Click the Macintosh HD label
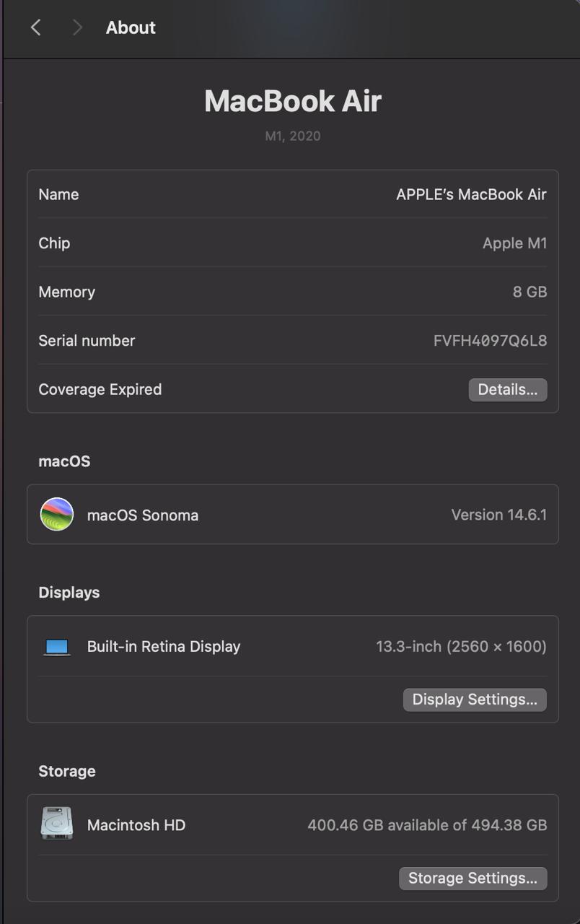This screenshot has height=924, width=580. click(136, 825)
